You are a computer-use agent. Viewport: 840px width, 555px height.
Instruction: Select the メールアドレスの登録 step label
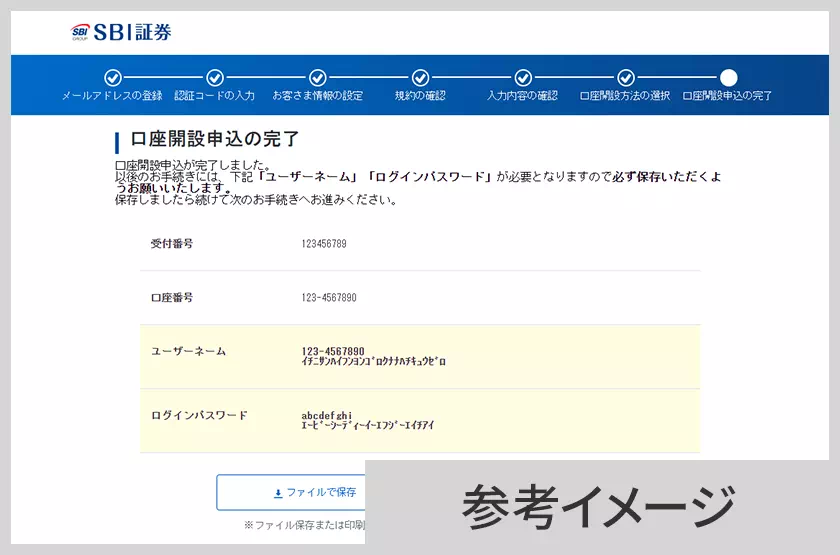coord(112,96)
